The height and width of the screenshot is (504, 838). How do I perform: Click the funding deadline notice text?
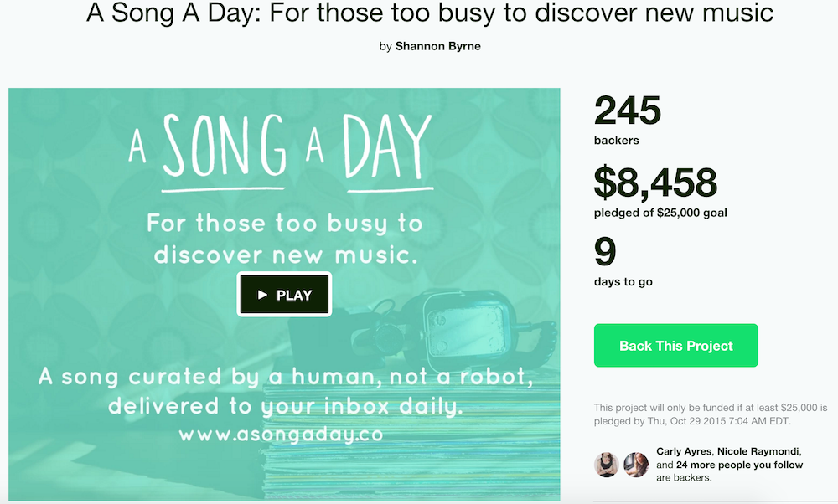[709, 414]
